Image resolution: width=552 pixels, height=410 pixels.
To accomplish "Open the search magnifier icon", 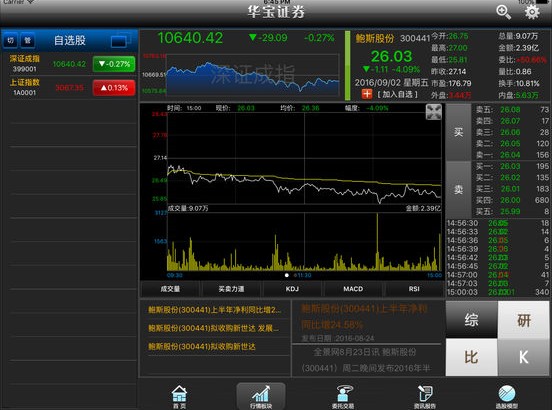I will coord(503,12).
